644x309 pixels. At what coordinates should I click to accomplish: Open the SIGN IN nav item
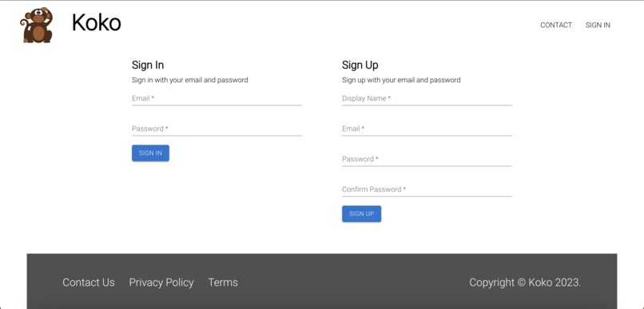598,25
